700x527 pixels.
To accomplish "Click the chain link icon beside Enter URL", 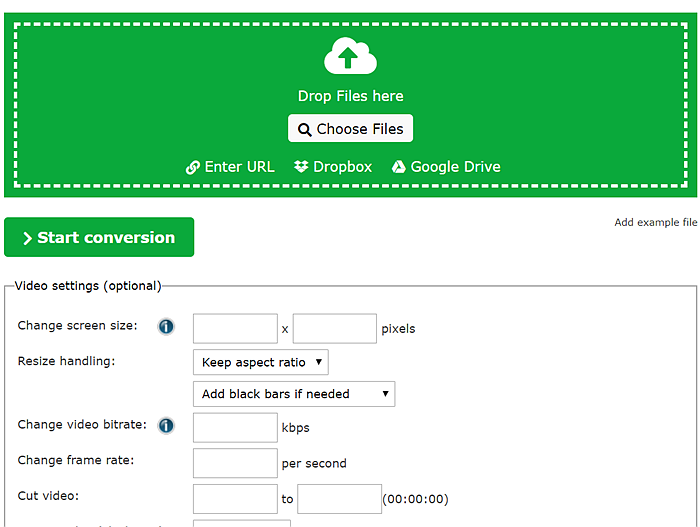I will click(x=193, y=167).
